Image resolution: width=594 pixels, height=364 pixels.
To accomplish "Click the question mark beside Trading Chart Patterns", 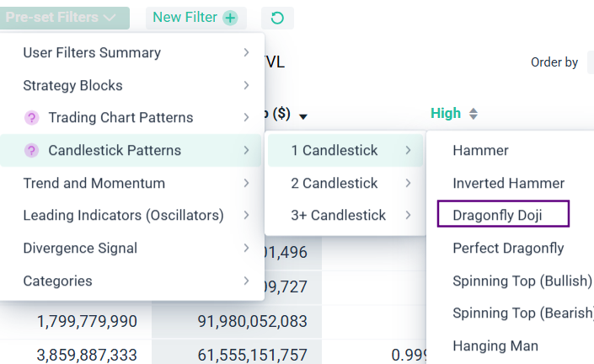I will click(x=32, y=118).
